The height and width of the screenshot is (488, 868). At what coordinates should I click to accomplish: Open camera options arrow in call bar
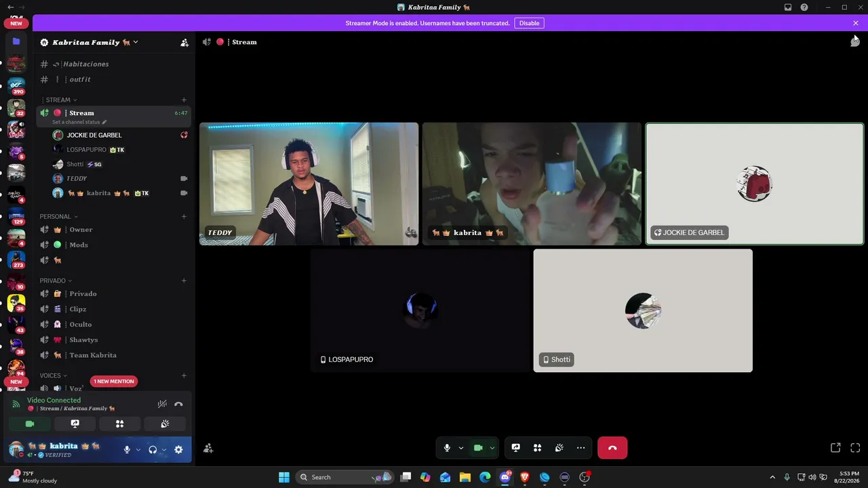[492, 448]
